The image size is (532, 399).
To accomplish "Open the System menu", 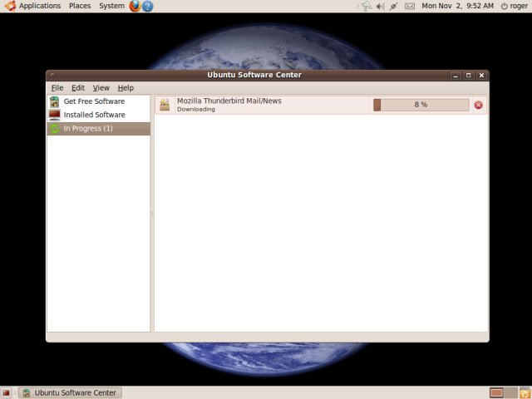I will 111,6.
